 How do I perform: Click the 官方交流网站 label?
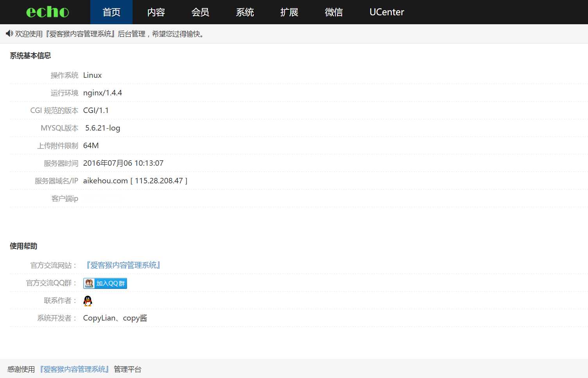[54, 265]
